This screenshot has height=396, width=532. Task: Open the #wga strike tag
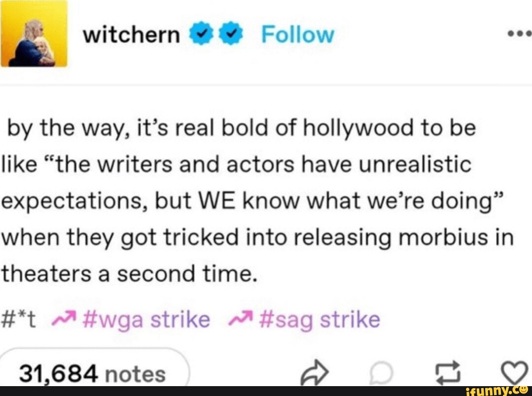[x=146, y=320]
